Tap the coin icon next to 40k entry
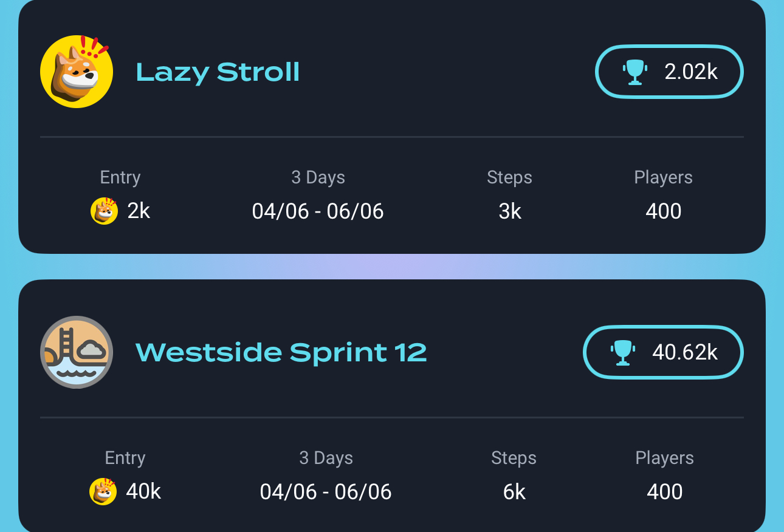Viewport: 784px width, 532px height. coord(103,491)
